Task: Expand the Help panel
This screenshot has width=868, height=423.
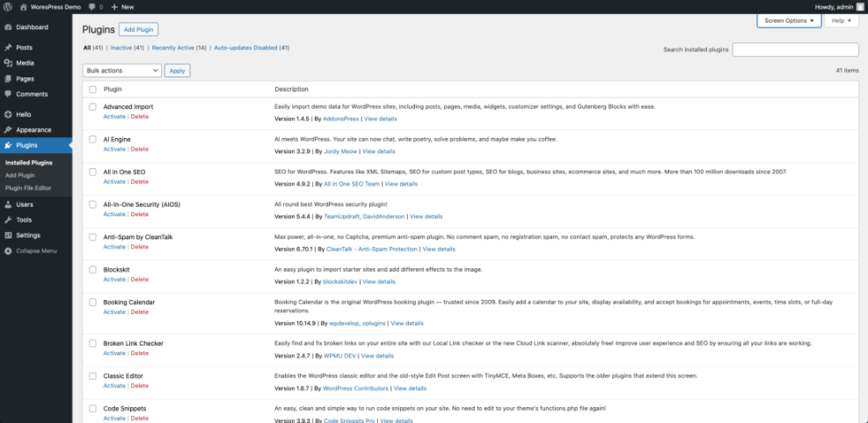Action: tap(842, 20)
